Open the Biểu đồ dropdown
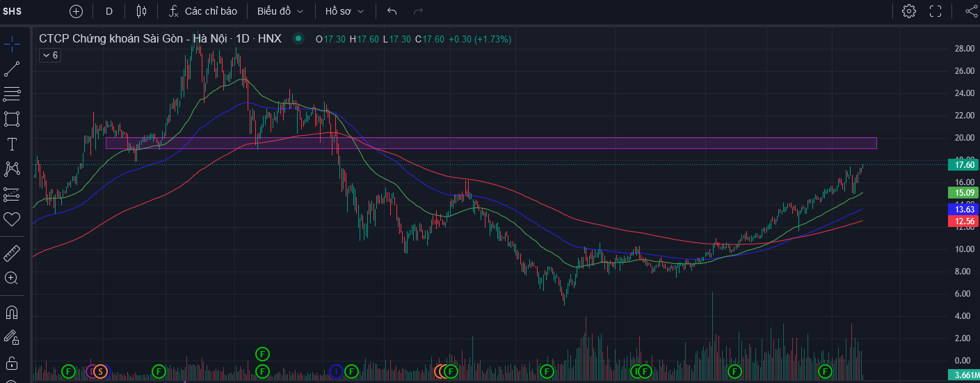The image size is (980, 383). point(280,11)
